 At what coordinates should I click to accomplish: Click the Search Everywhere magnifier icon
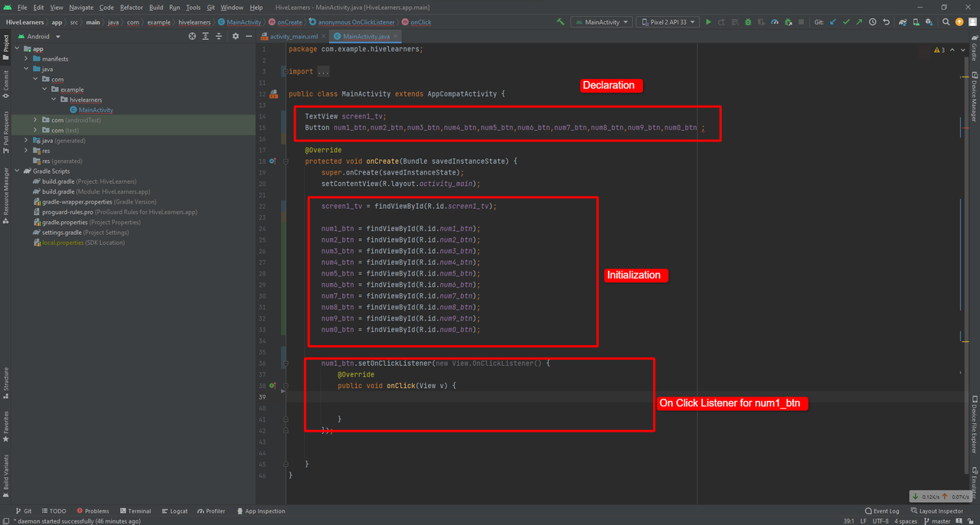[946, 22]
